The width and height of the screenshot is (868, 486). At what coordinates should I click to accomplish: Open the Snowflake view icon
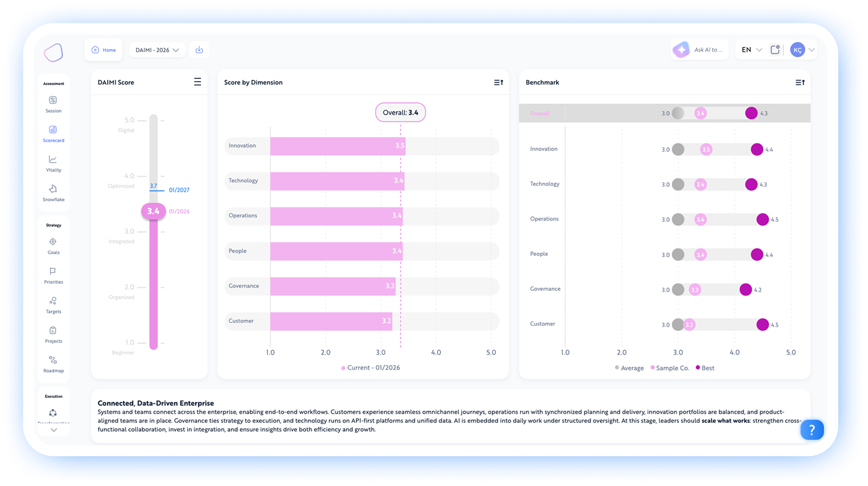53,189
